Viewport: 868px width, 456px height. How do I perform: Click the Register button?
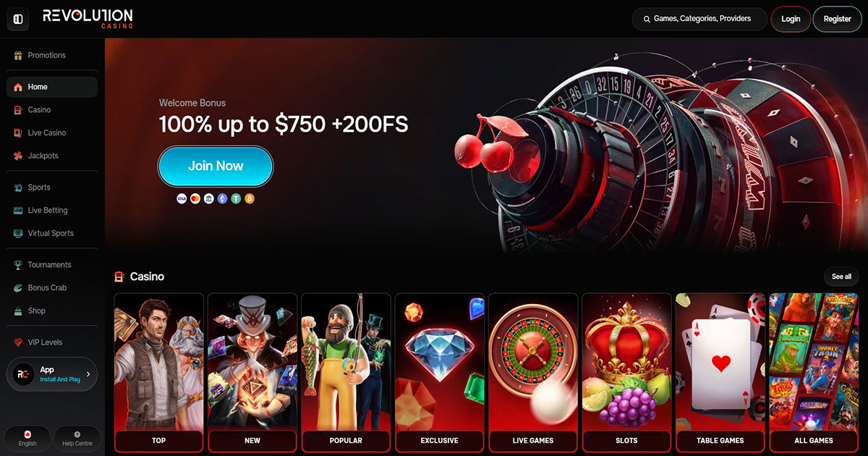[x=837, y=19]
